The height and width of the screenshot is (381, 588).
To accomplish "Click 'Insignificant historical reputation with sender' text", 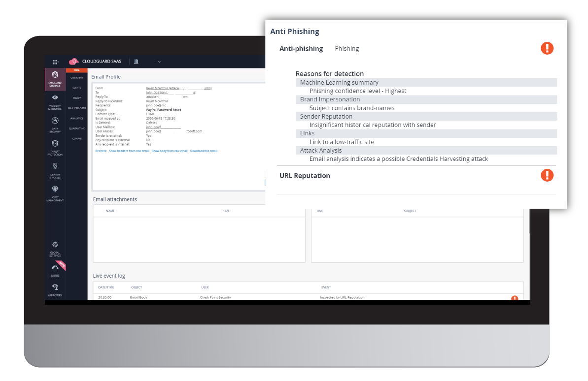I will click(x=373, y=125).
